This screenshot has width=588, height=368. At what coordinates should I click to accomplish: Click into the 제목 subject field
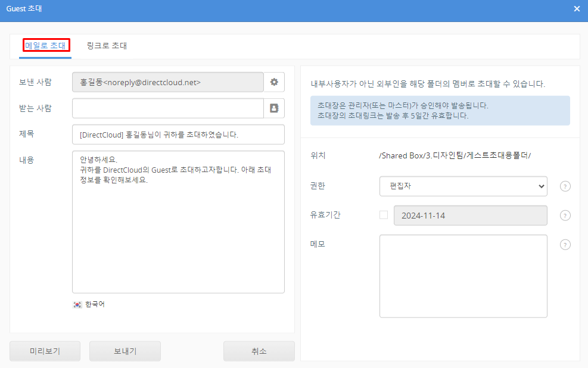[178, 135]
